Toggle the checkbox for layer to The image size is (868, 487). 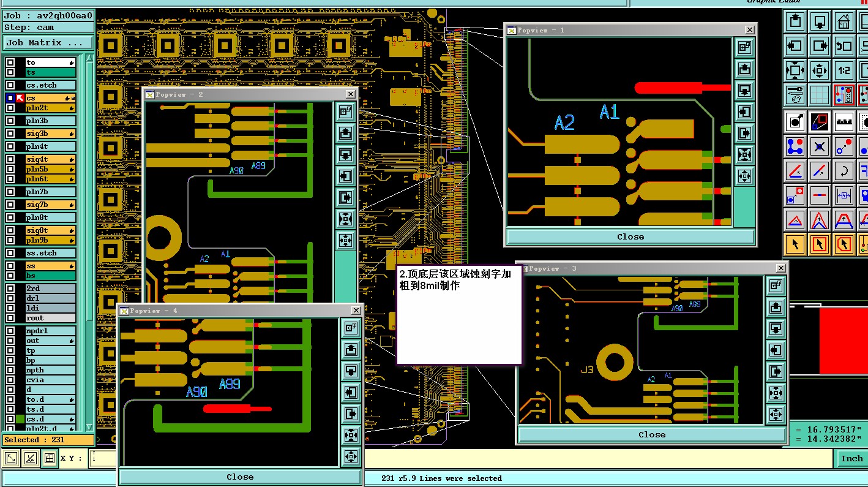pyautogui.click(x=10, y=62)
